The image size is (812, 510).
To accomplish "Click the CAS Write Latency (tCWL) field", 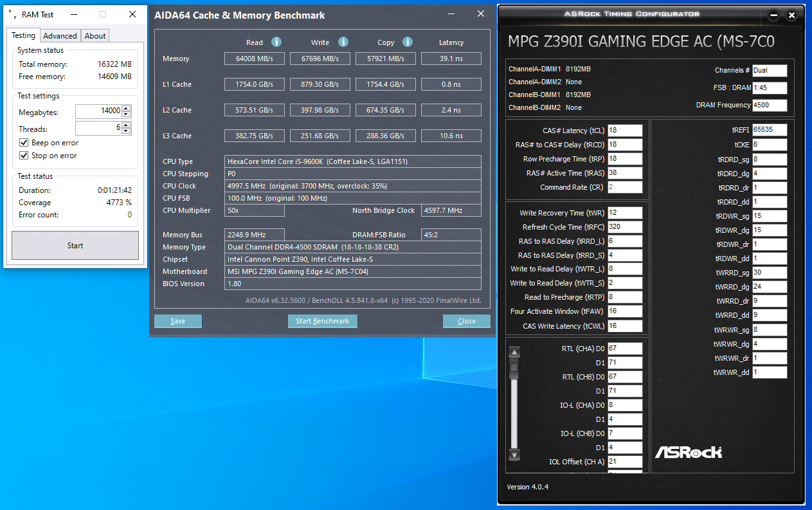I will (625, 325).
